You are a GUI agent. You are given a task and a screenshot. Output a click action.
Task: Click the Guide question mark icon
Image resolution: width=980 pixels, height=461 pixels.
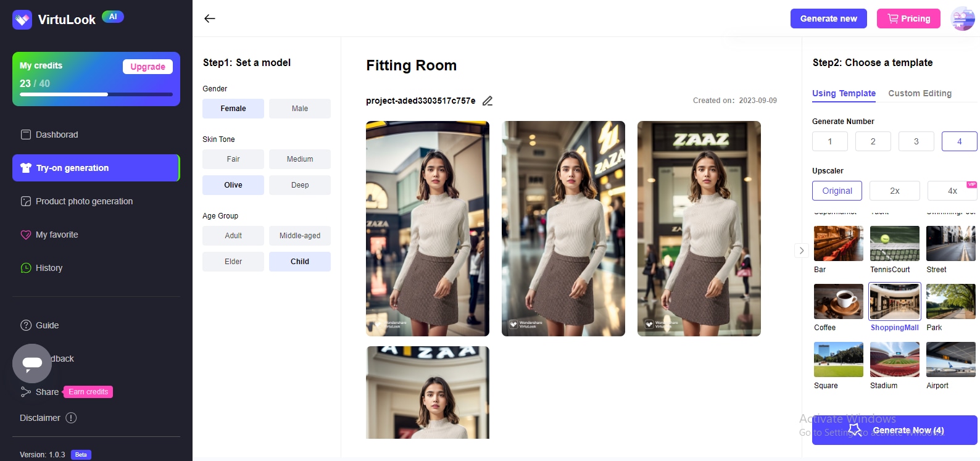point(26,325)
